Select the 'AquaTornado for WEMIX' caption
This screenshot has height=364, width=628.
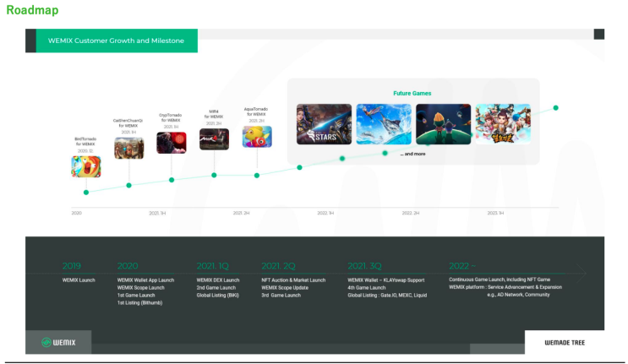point(256,111)
